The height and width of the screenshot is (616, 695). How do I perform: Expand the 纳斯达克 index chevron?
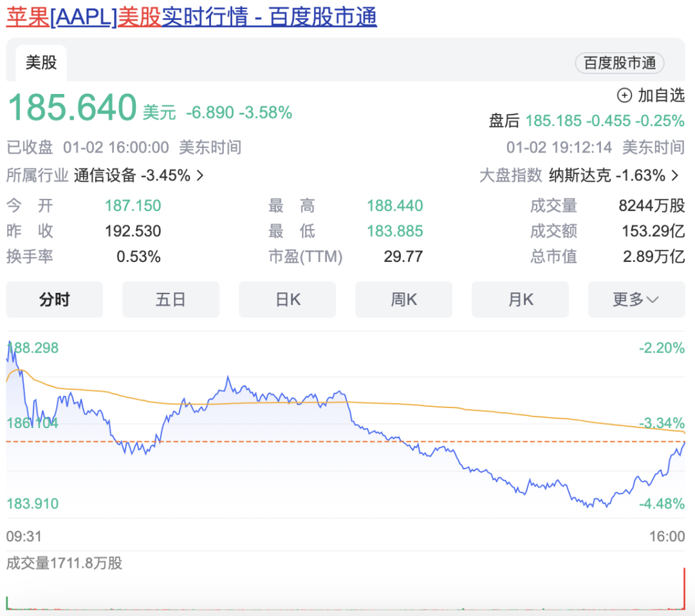pos(674,175)
